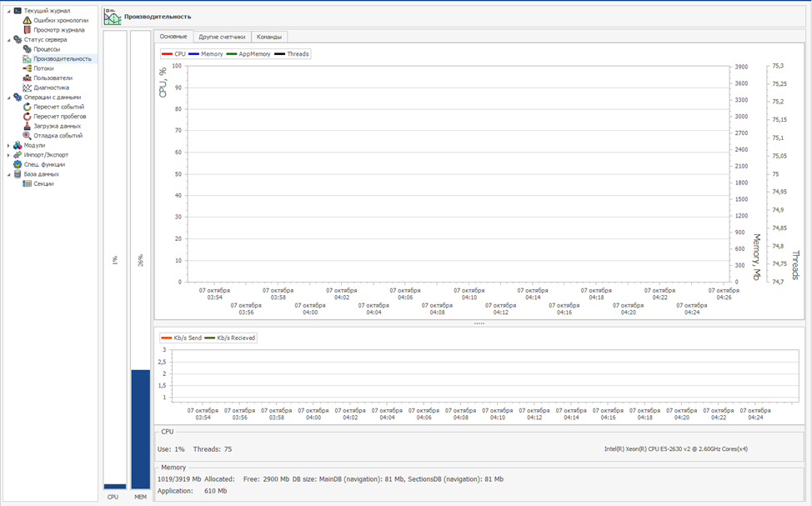Switch to the Другие счетчики tab
This screenshot has height=506, width=812.
coord(222,37)
